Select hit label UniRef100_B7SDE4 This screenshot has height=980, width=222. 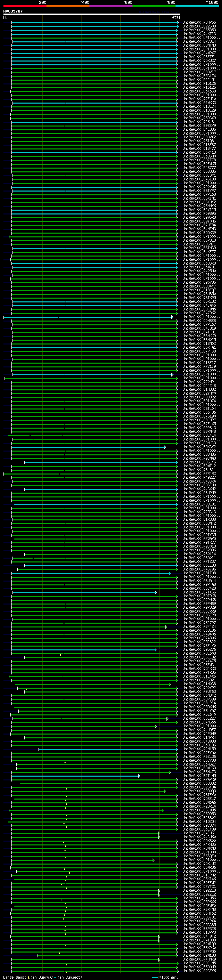(199, 41)
